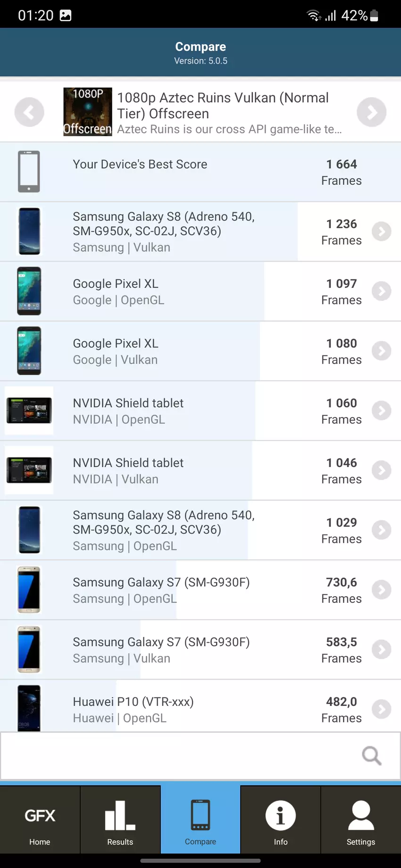Expand NVIDIA Shield tablet Vulkan details chevron
Viewport: 401px width, 868px height.
click(381, 470)
